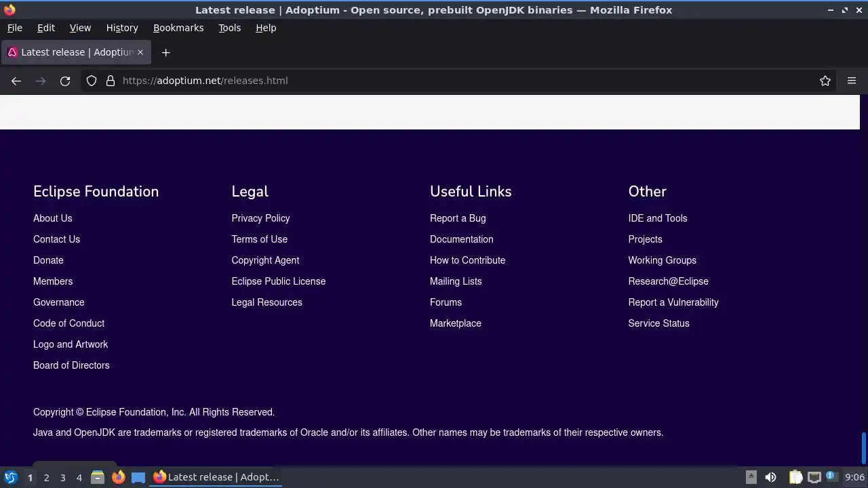Open the Marketplace link

click(x=455, y=323)
